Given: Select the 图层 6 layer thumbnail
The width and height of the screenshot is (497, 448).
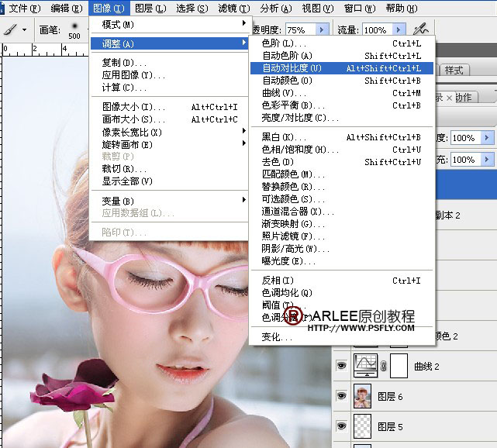Looking at the screenshot, I should click(362, 396).
